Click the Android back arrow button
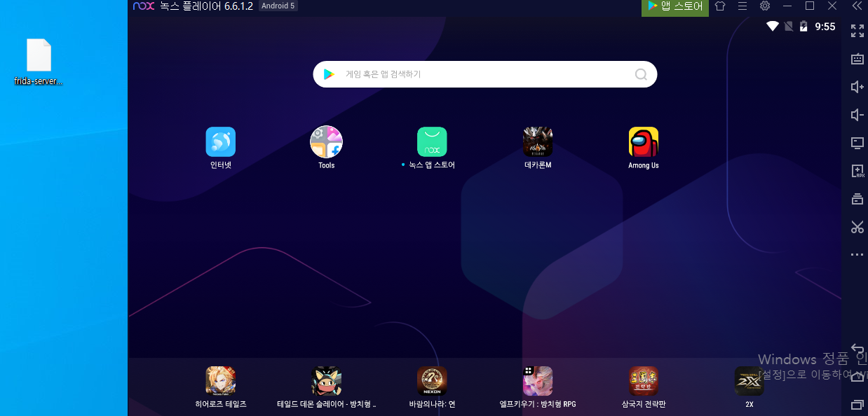The width and height of the screenshot is (868, 416). coord(857,348)
